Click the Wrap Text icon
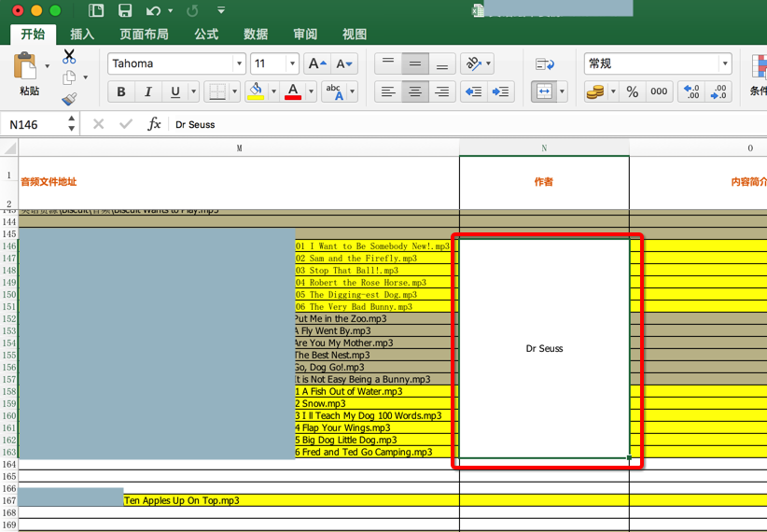 pyautogui.click(x=544, y=64)
